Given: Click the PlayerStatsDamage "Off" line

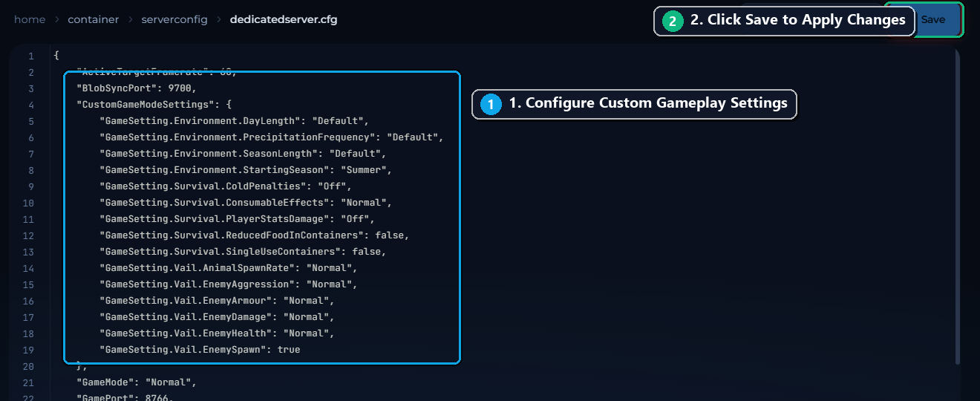Looking at the screenshot, I should (237, 219).
